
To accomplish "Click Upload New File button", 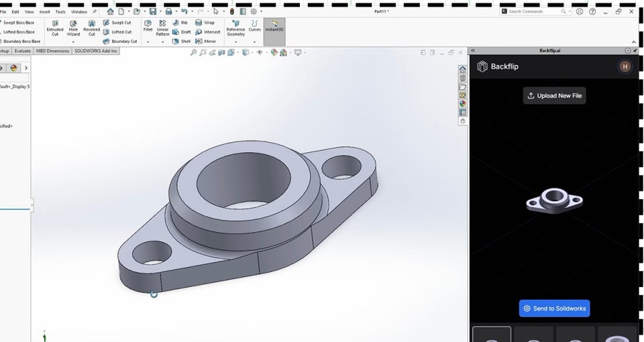I will pyautogui.click(x=555, y=96).
